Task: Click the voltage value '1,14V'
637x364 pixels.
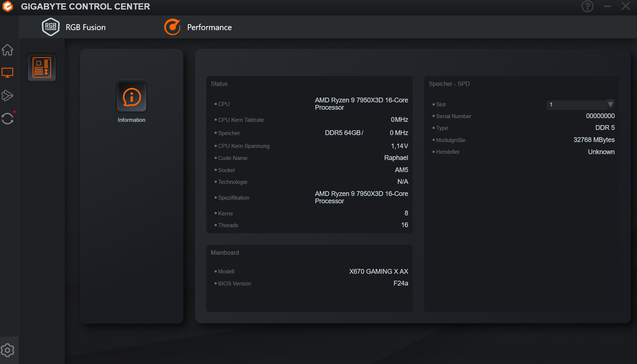Action: click(400, 146)
